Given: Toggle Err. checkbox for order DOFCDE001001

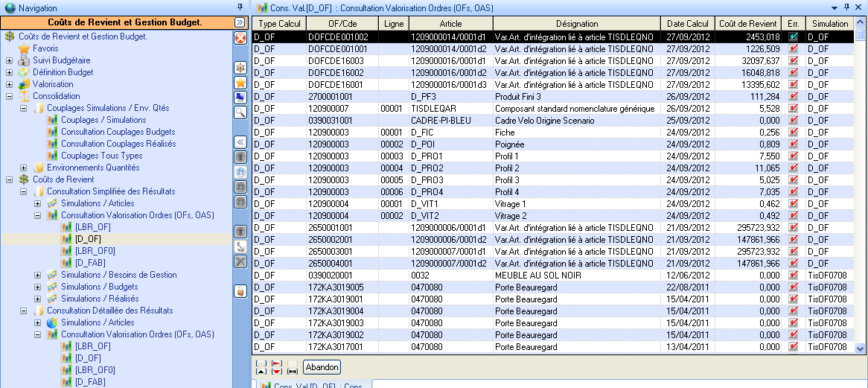Looking at the screenshot, I should pyautogui.click(x=794, y=48).
